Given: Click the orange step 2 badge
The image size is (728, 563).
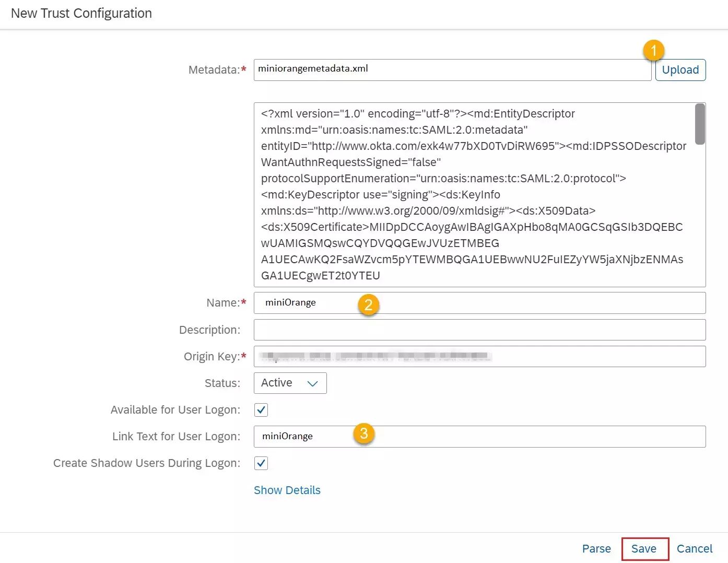Looking at the screenshot, I should [369, 305].
